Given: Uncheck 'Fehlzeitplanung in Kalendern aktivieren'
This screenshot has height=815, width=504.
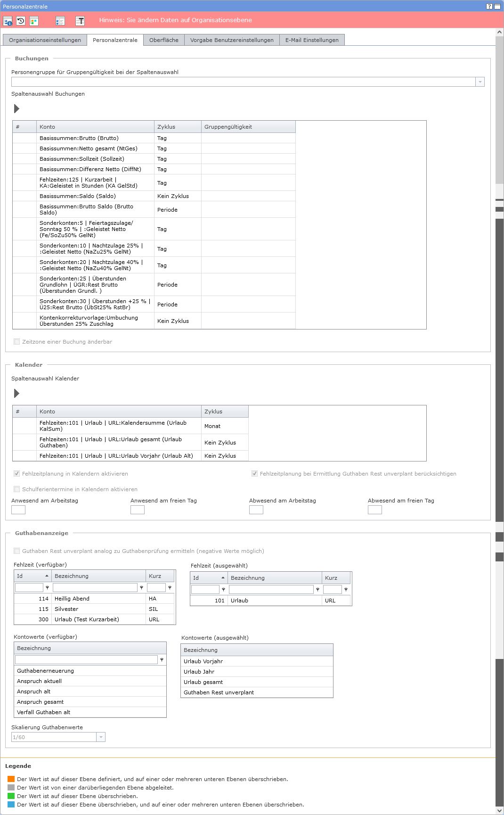Looking at the screenshot, I should [x=17, y=474].
